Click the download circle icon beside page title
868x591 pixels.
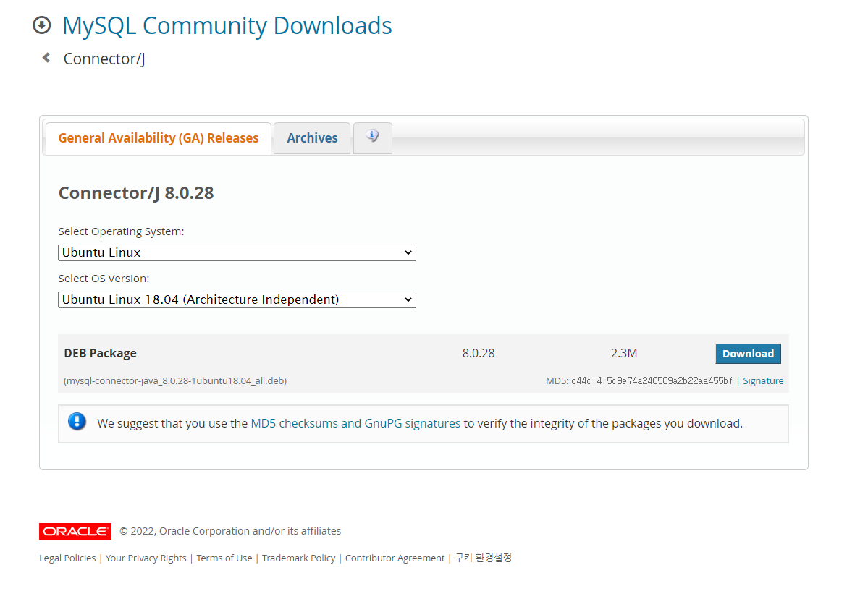[41, 25]
